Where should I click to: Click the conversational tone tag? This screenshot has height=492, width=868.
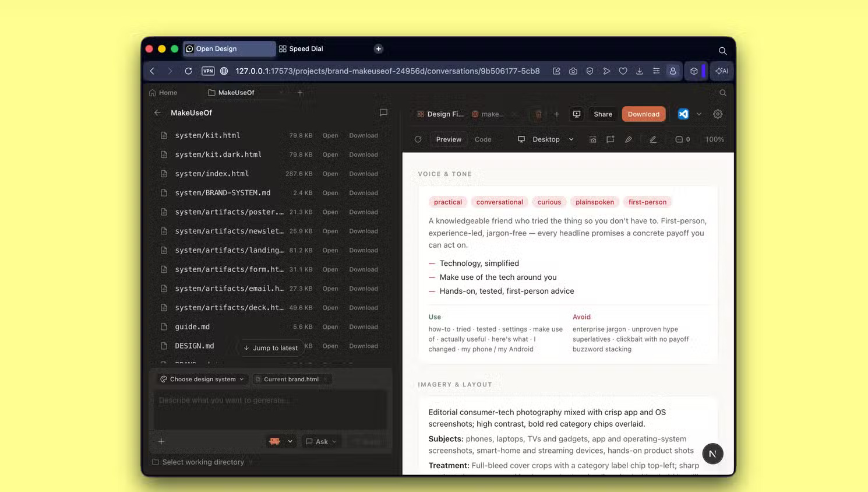coord(499,202)
